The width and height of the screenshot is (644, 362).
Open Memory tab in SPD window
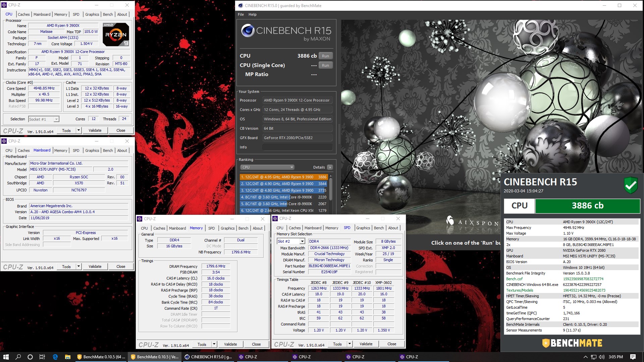[x=332, y=228]
